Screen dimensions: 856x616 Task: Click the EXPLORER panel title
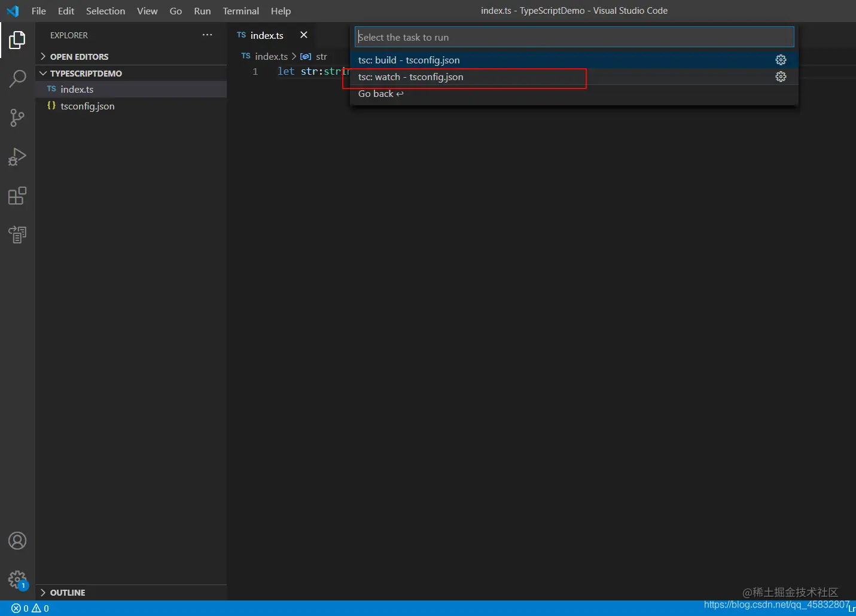click(x=69, y=35)
